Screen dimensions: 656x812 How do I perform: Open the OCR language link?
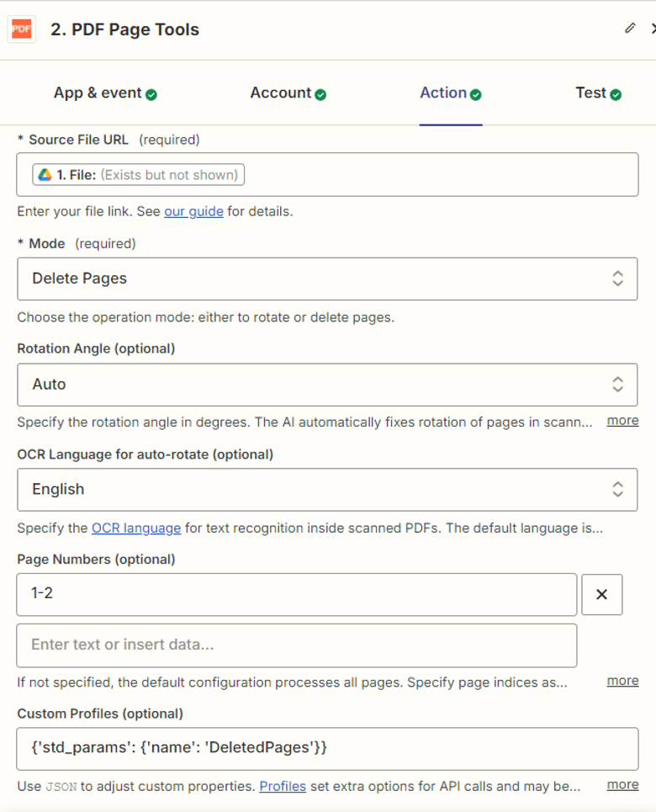click(x=138, y=528)
